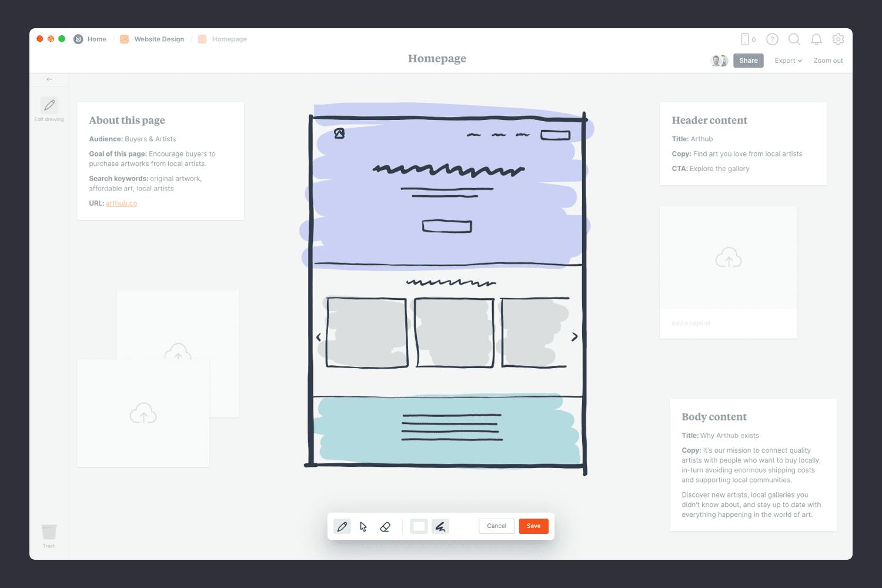Go back using the previous carousel arrow

coord(318,336)
